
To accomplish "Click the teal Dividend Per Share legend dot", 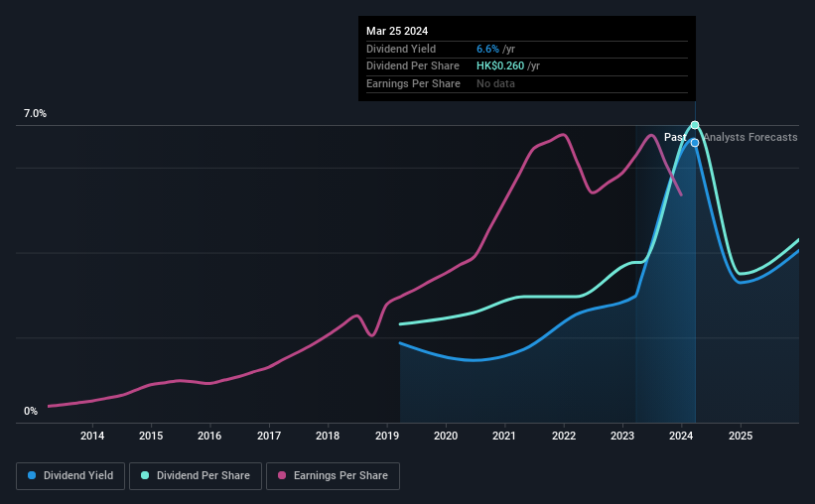I will [x=145, y=476].
